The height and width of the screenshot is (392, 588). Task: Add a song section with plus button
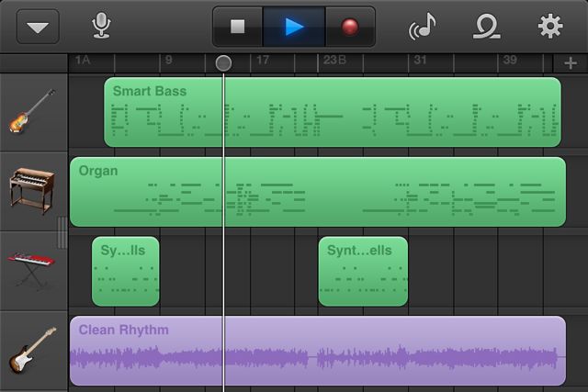[571, 63]
